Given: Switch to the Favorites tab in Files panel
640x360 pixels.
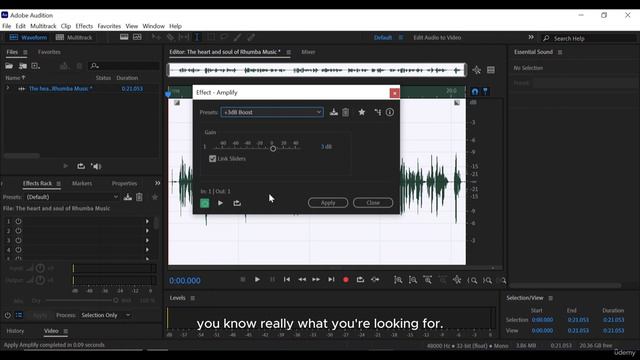Looking at the screenshot, I should (49, 52).
